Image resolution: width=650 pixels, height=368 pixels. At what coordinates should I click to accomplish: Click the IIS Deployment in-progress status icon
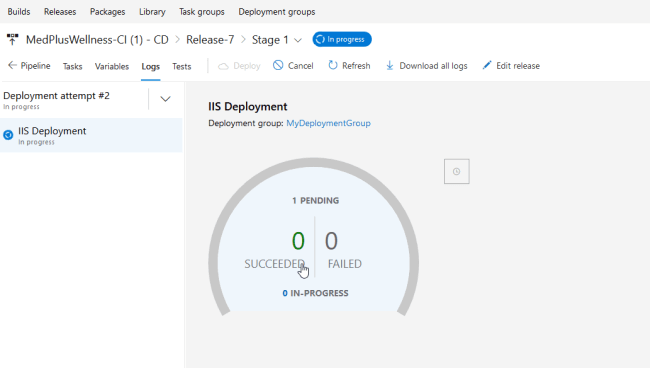tap(8, 135)
